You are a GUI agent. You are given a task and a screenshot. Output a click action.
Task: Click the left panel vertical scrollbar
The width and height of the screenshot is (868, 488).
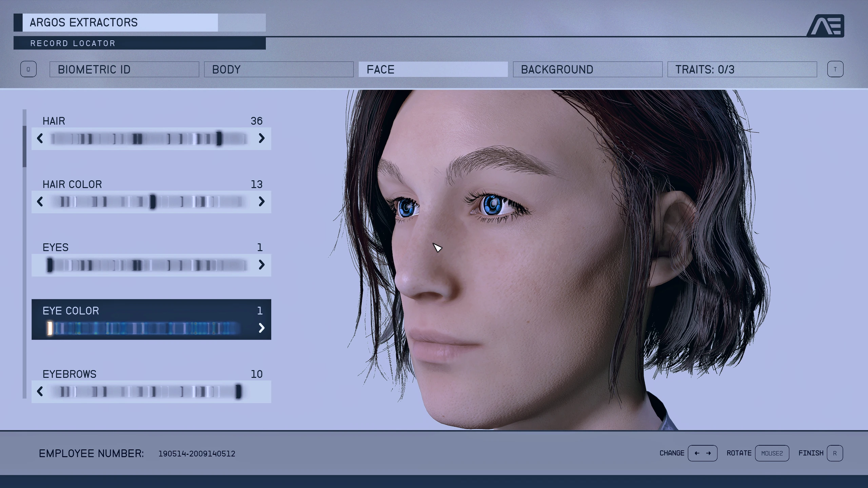(x=24, y=146)
